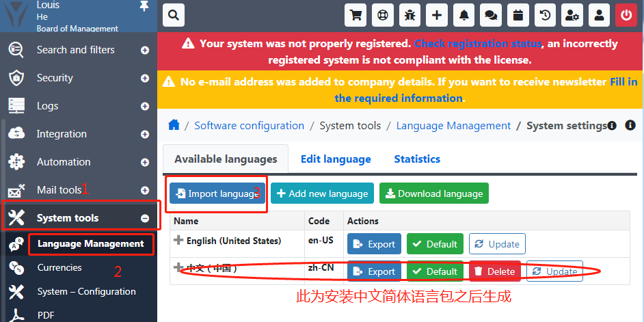Expand Logs menu plus toggle
The height and width of the screenshot is (322, 644).
tap(144, 107)
